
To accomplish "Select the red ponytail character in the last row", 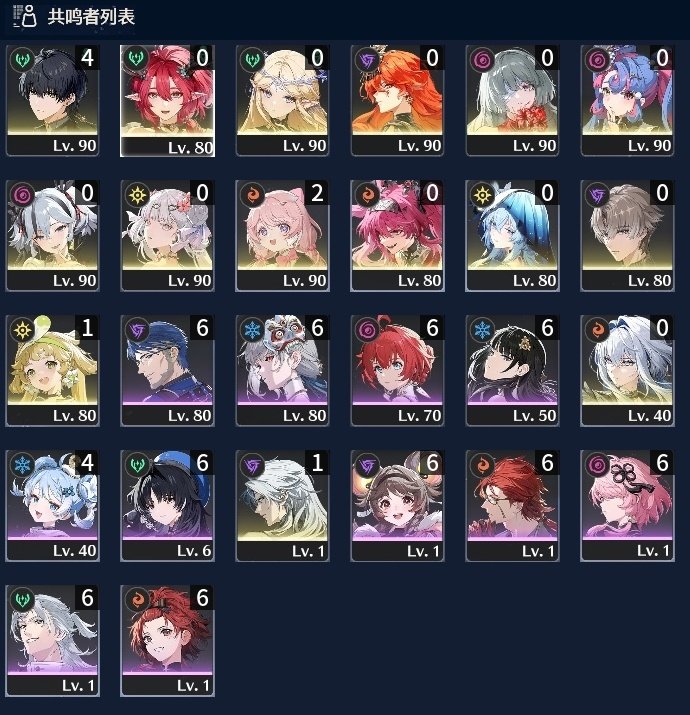I will pos(167,640).
